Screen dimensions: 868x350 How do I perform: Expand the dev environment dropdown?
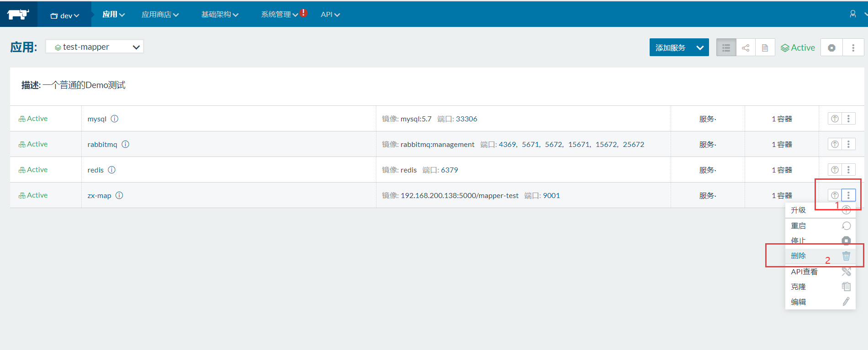point(65,16)
